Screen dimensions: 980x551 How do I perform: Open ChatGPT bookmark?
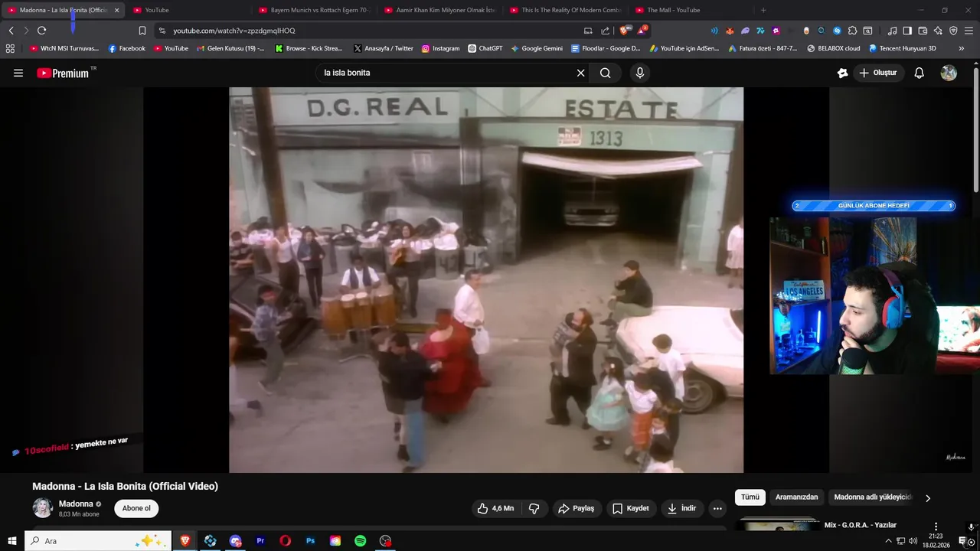[485, 48]
